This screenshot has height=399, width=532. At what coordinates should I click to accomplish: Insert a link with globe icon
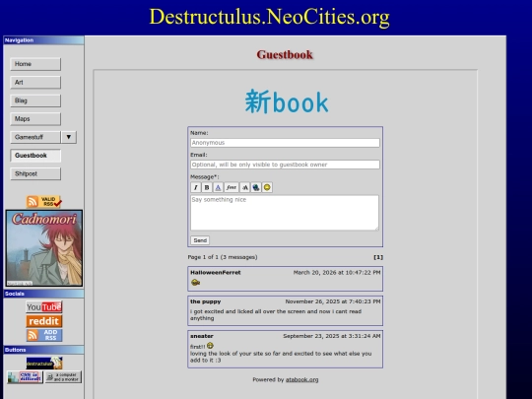pos(256,187)
